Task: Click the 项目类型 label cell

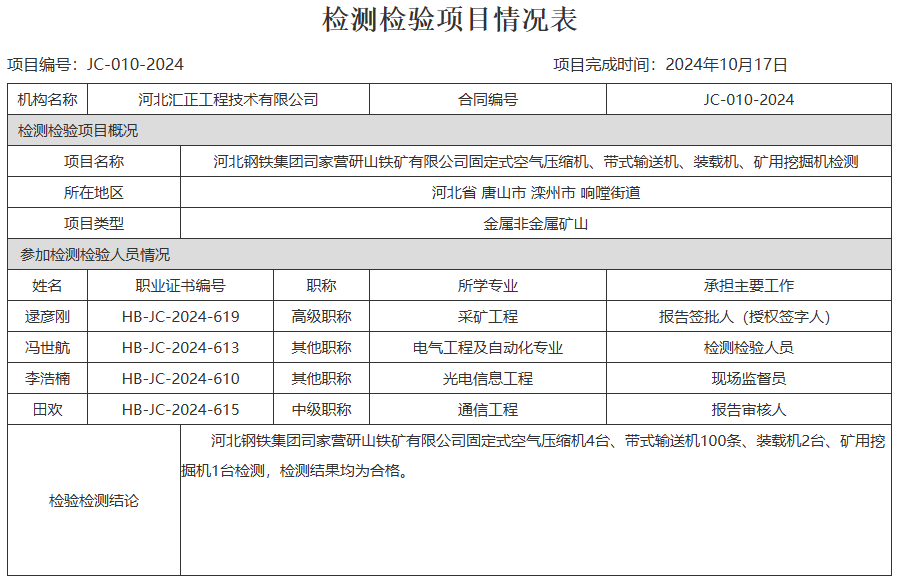Action: tap(94, 224)
